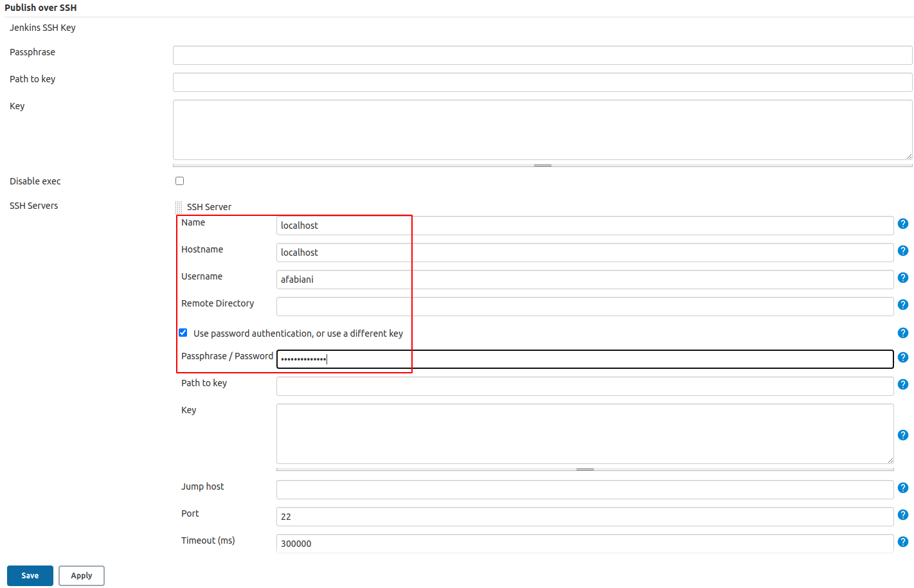Open help for the SSH Server Name field

(902, 224)
